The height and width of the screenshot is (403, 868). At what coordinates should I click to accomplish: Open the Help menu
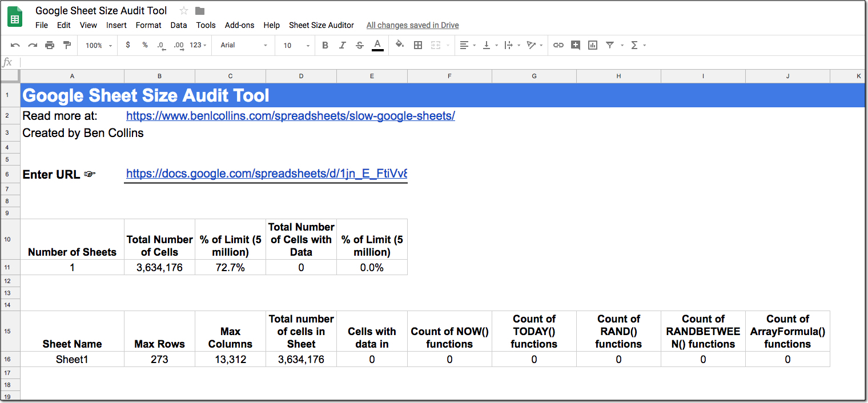point(272,25)
